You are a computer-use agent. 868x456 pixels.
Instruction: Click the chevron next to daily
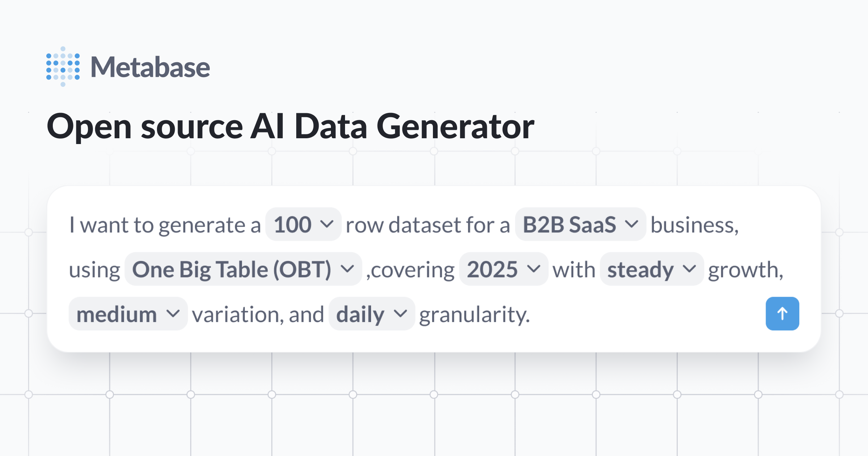(400, 314)
